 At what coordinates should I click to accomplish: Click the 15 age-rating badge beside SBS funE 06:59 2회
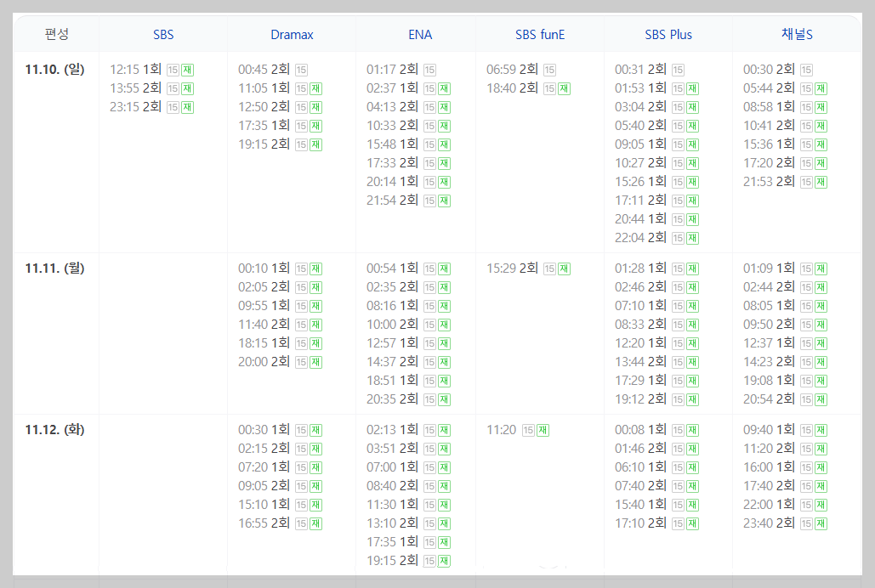pyautogui.click(x=549, y=70)
